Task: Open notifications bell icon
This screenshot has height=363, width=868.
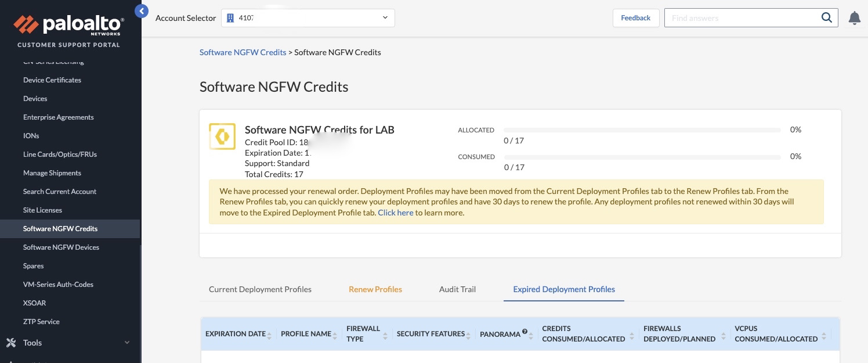Action: pyautogui.click(x=854, y=18)
